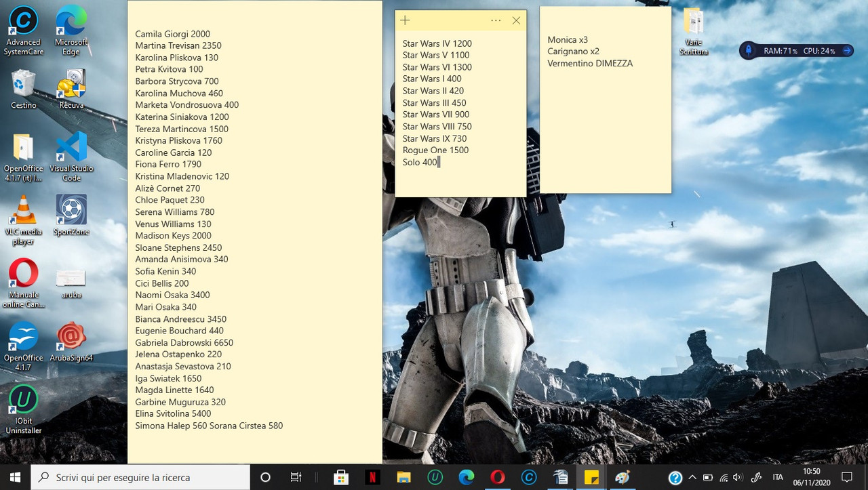This screenshot has width=868, height=490.
Task: Open Visual Studio Code desktop shortcut
Action: pos(71,157)
